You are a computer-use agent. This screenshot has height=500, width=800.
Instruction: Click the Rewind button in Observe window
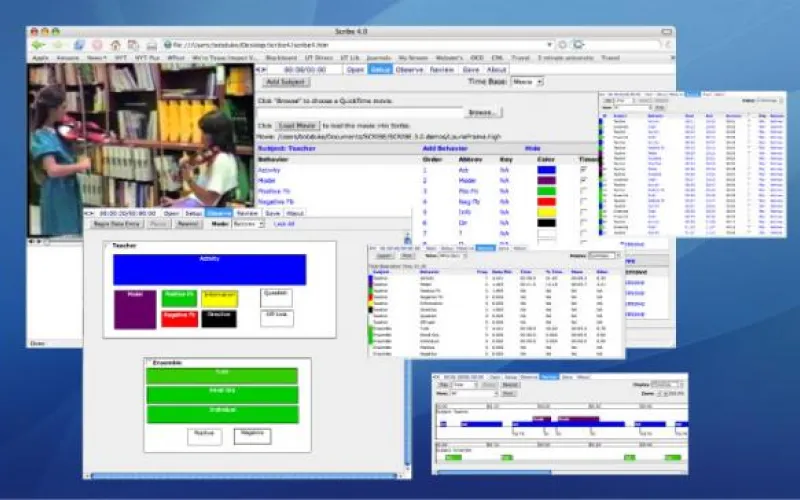188,224
